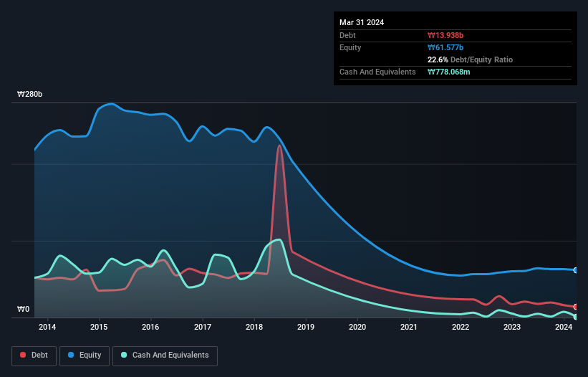Click the teal Cash endpoint marker for 2024

pos(576,317)
